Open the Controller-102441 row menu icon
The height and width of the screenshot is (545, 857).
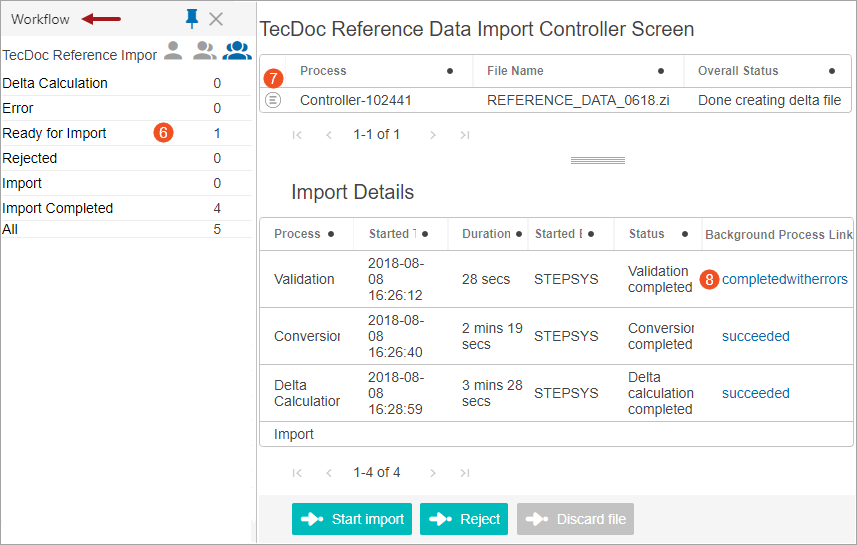[273, 100]
